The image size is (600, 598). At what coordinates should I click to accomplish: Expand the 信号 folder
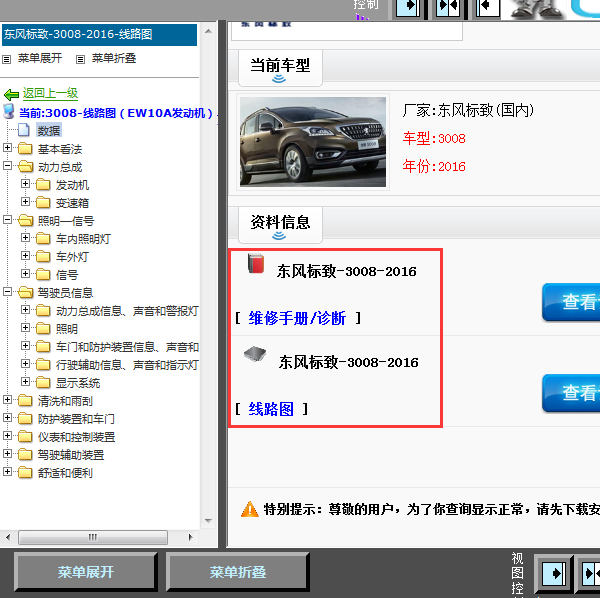click(x=25, y=274)
